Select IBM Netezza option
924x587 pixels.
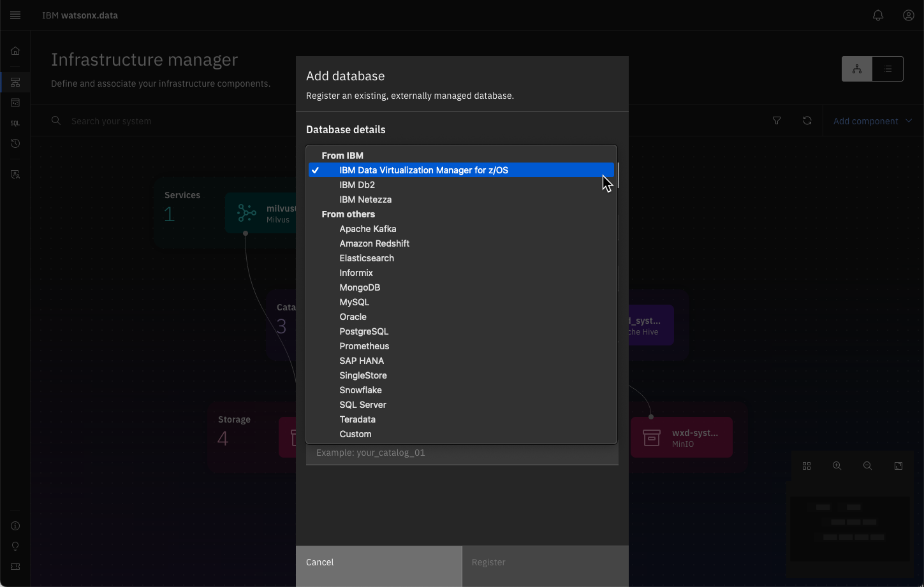point(461,199)
